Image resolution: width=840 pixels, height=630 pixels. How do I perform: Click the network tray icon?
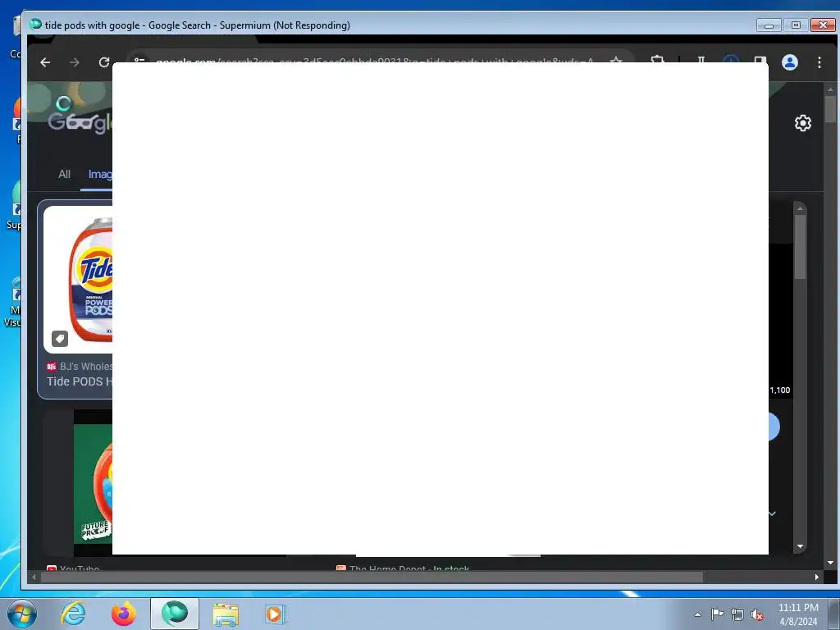coord(737,614)
